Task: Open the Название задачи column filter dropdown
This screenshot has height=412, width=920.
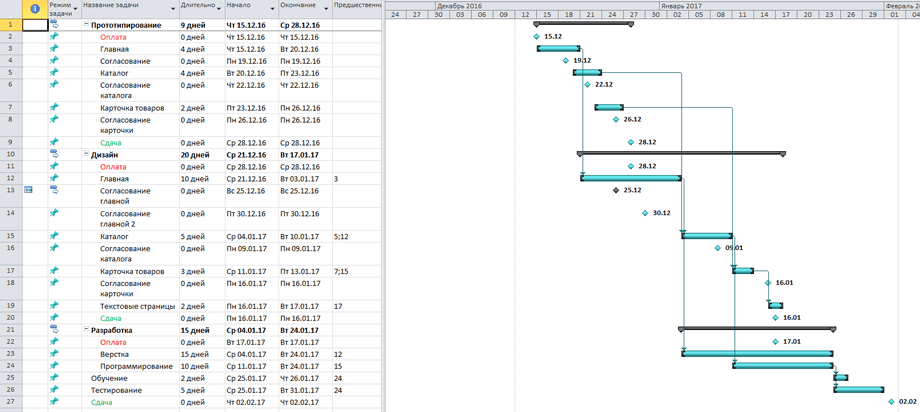Action: (x=173, y=10)
